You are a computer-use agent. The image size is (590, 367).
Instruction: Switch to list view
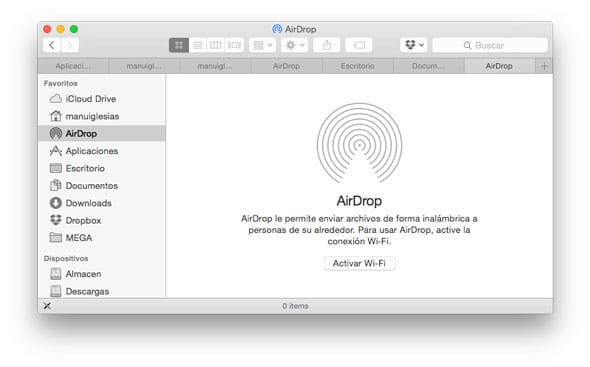pos(198,45)
